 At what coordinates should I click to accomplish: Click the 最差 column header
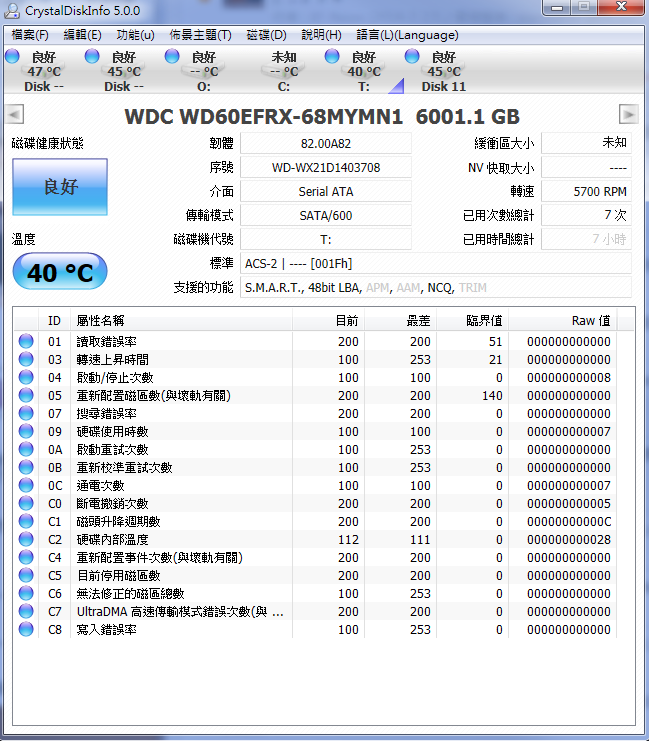(x=400, y=321)
